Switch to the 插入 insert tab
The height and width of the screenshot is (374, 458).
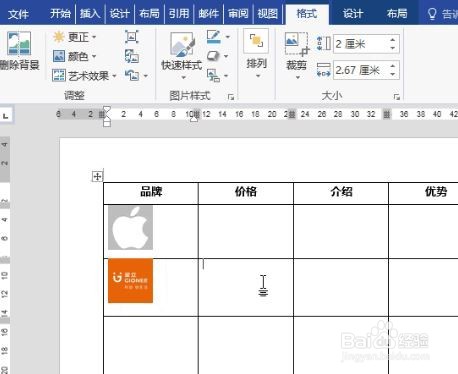[90, 14]
